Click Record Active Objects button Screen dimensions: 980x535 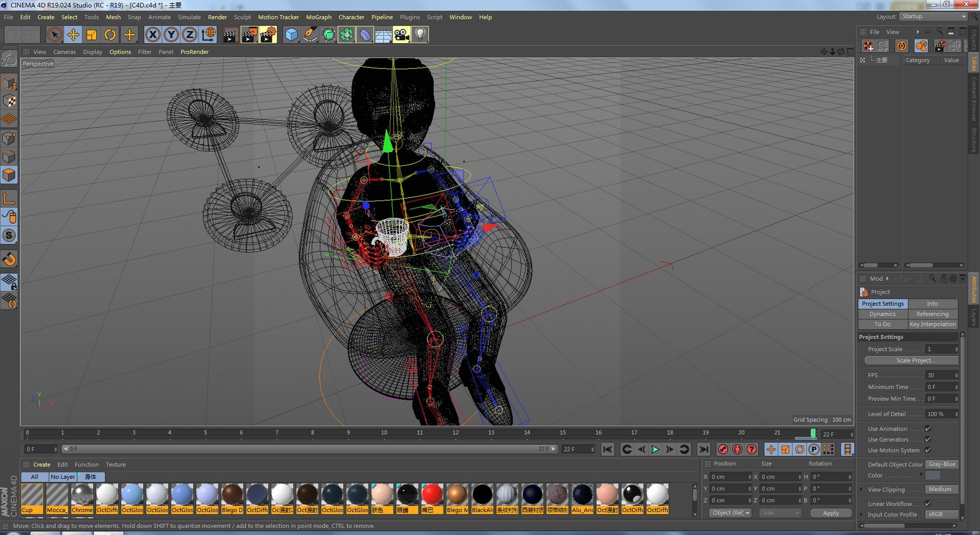pyautogui.click(x=723, y=449)
